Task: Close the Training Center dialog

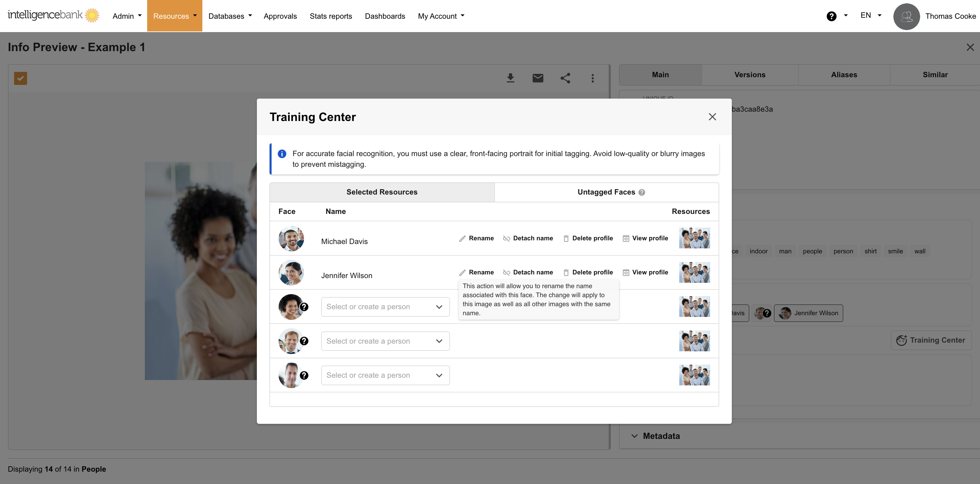Action: [x=712, y=117]
